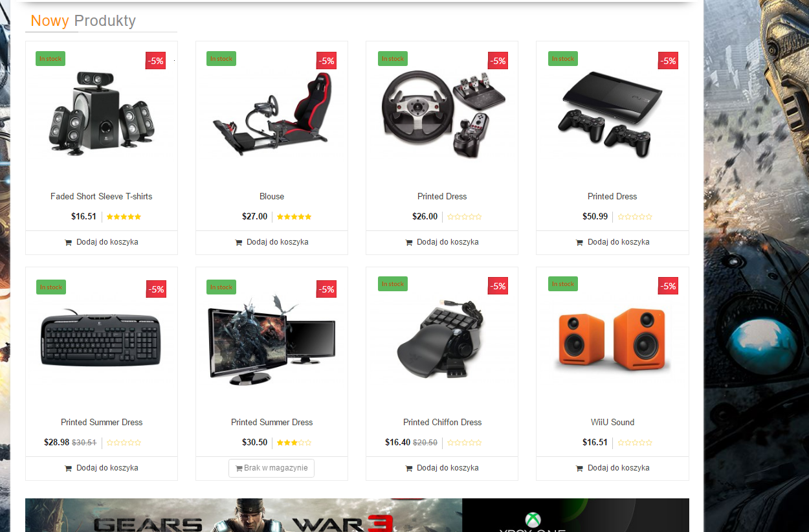809x532 pixels.
Task: Click cart icon under Faded Short Sleeve T-shirts
Action: [69, 243]
